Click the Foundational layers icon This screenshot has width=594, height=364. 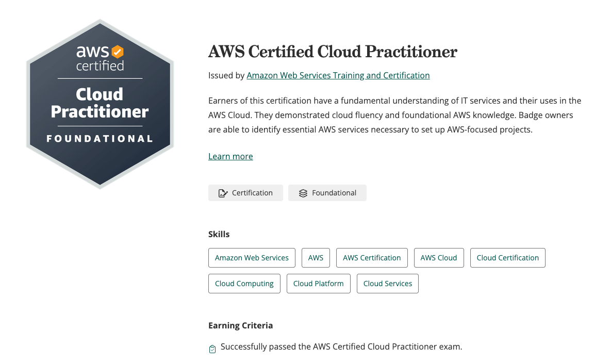click(303, 193)
